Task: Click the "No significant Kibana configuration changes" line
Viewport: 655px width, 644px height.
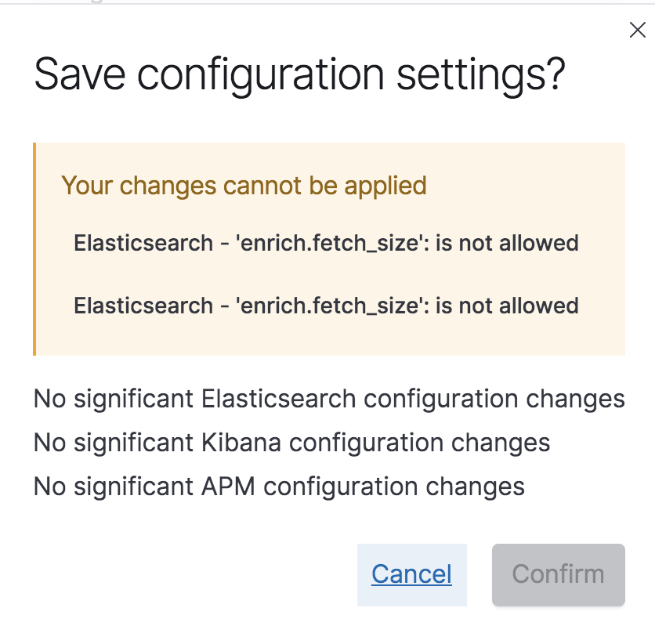Action: click(291, 442)
